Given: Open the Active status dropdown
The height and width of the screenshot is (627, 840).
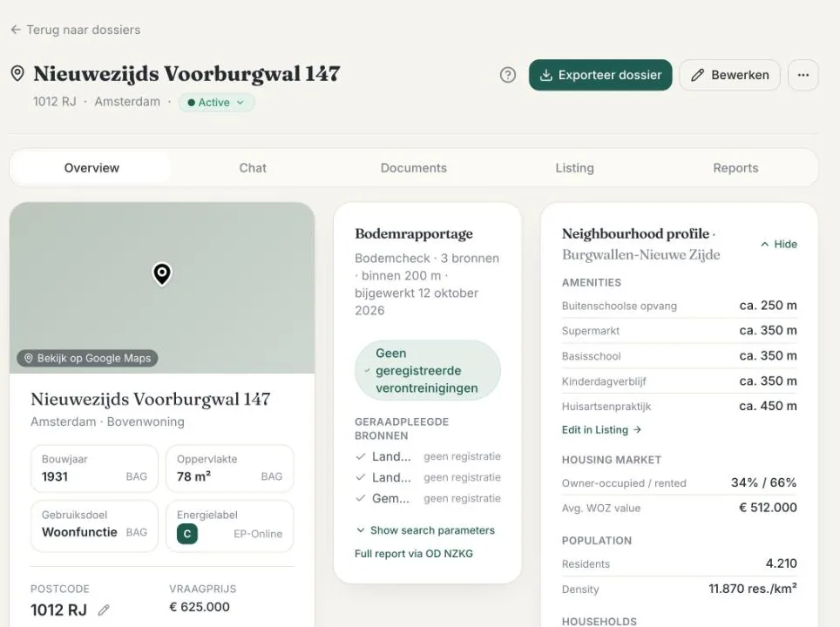Looking at the screenshot, I should 216,102.
